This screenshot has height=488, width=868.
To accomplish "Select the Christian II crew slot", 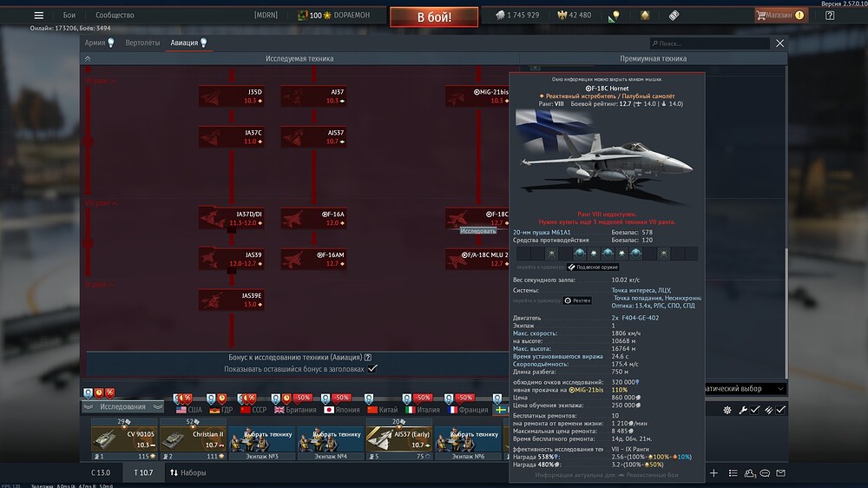I will pos(193,440).
